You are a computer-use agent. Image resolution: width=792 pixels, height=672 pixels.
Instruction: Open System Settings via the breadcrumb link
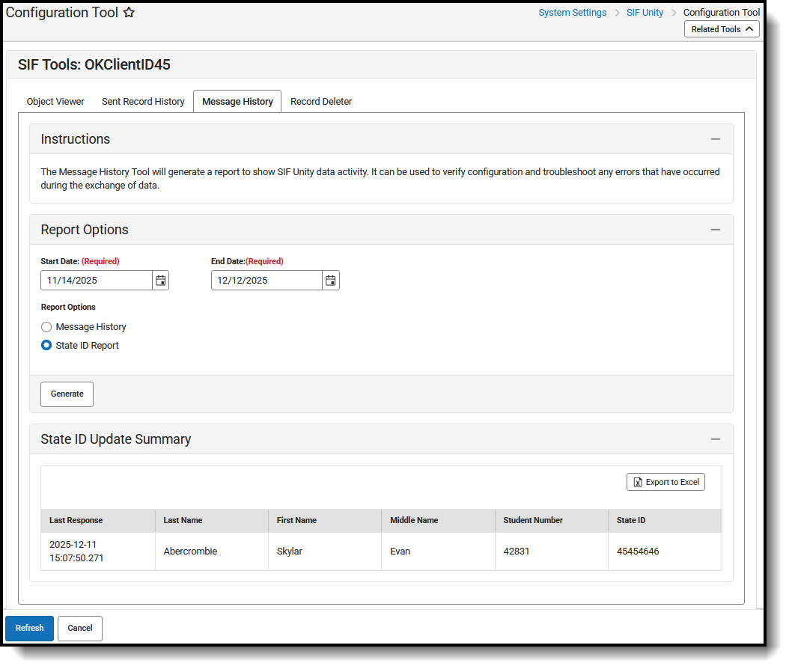[x=572, y=12]
